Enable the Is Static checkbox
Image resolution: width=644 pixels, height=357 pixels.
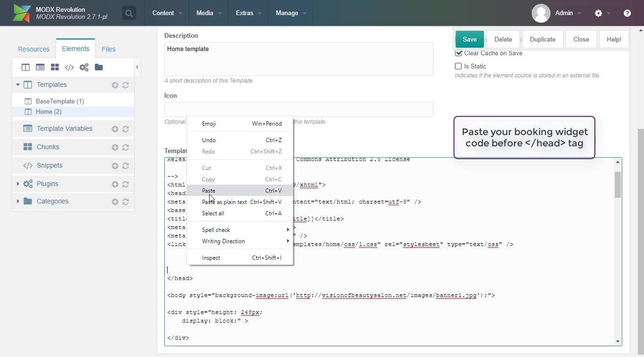point(458,66)
